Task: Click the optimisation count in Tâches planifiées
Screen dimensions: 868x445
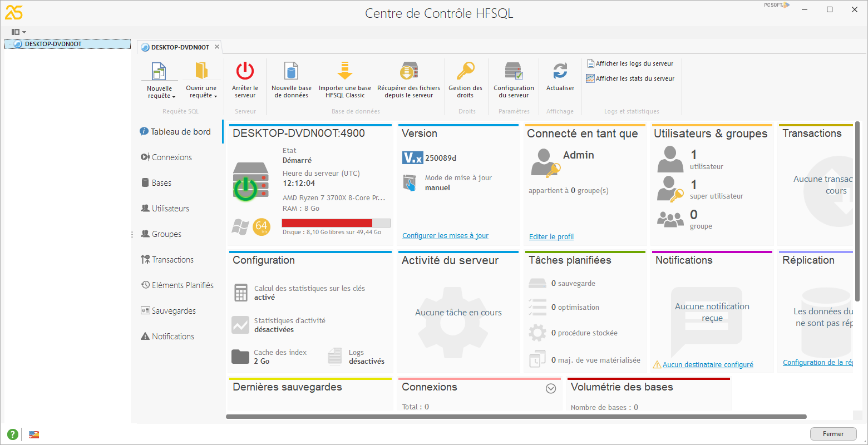Action: coord(575,308)
